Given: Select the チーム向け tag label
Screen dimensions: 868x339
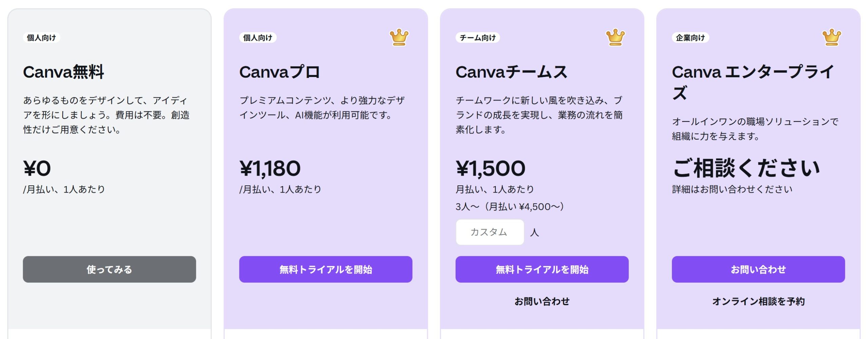Looking at the screenshot, I should (x=477, y=38).
